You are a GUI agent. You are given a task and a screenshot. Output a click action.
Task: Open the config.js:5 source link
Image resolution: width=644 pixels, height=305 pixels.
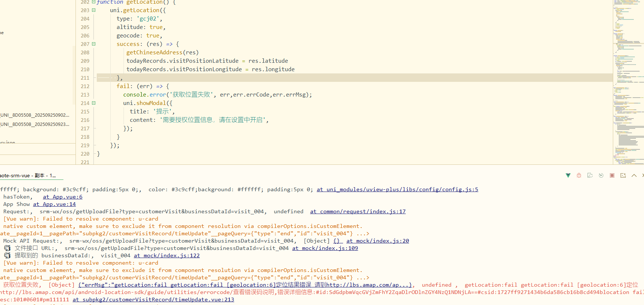(397, 189)
